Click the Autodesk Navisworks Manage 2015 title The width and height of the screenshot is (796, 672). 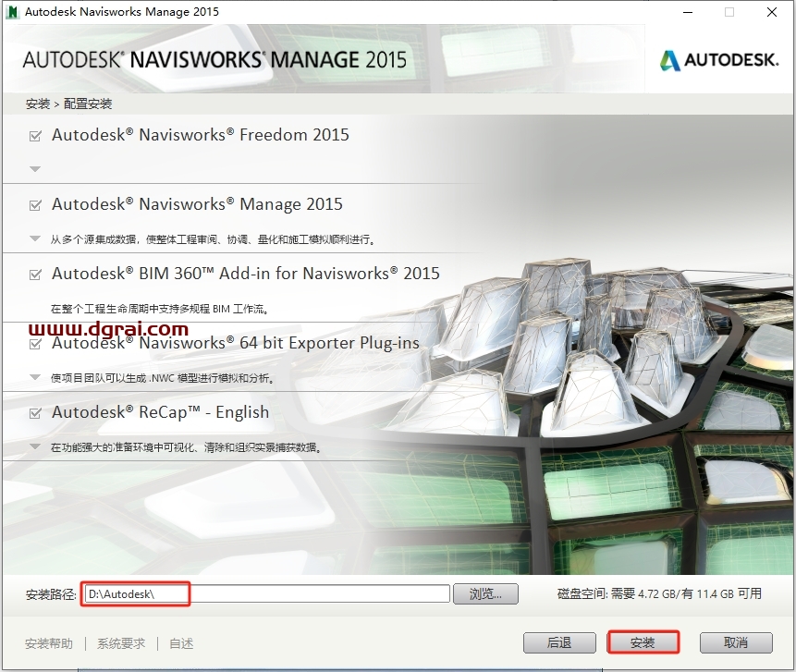click(198, 204)
